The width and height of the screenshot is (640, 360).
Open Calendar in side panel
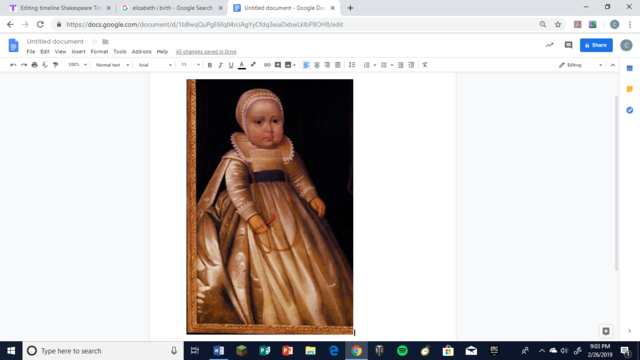click(630, 69)
